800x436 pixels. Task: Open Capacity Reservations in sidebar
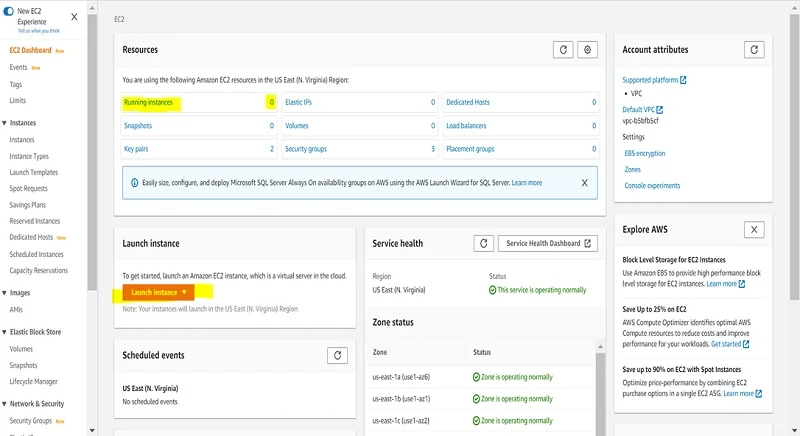[38, 271]
